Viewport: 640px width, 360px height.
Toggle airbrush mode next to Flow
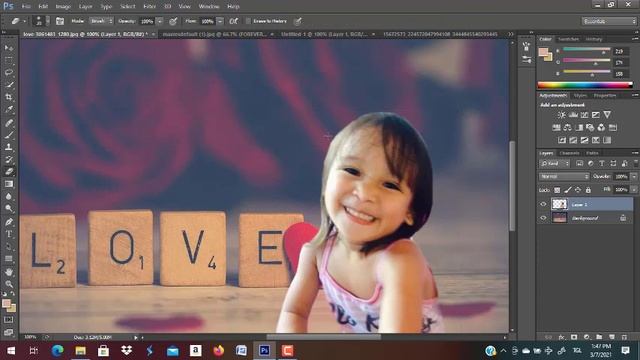point(233,21)
